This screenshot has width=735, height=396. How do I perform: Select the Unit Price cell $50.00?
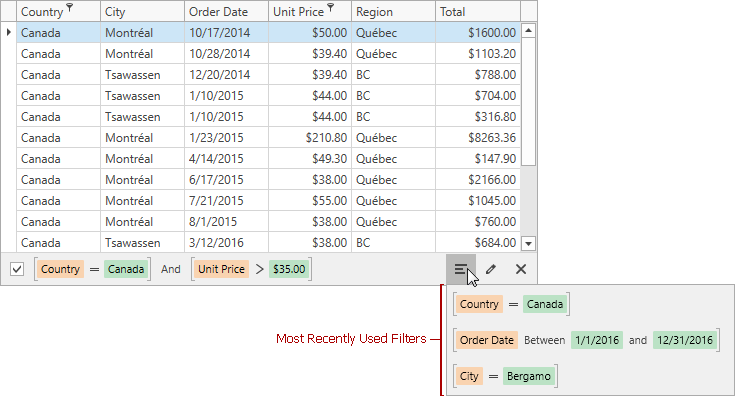click(310, 32)
